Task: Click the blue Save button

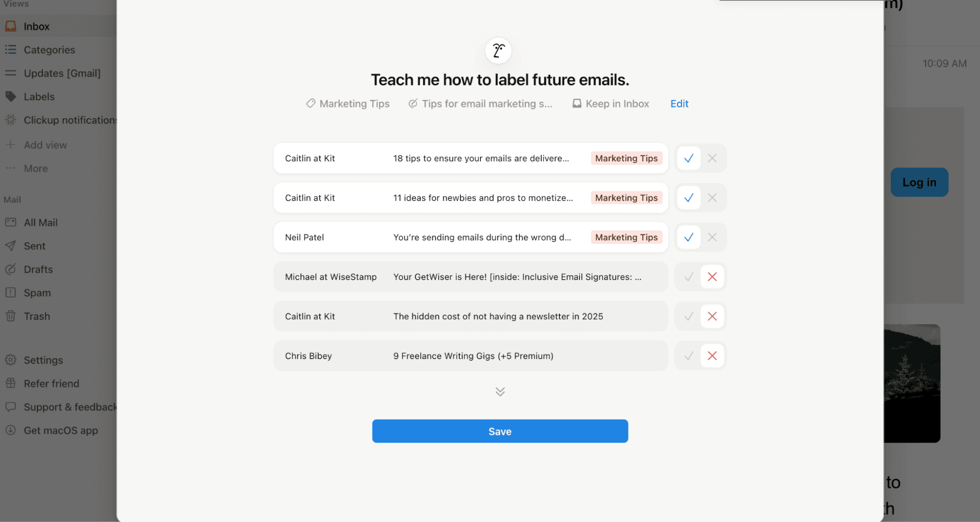Action: click(500, 431)
